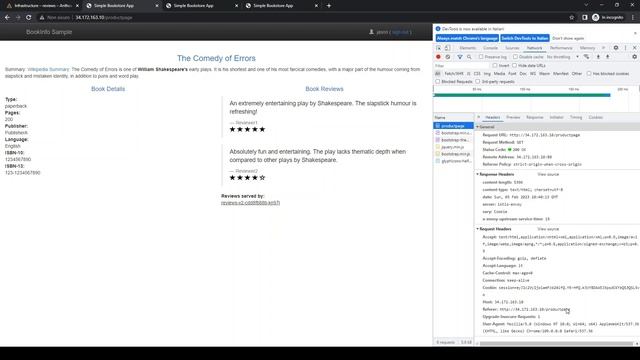640x360 pixels.
Task: Open the No throttling dropdown
Action: [x=563, y=57]
